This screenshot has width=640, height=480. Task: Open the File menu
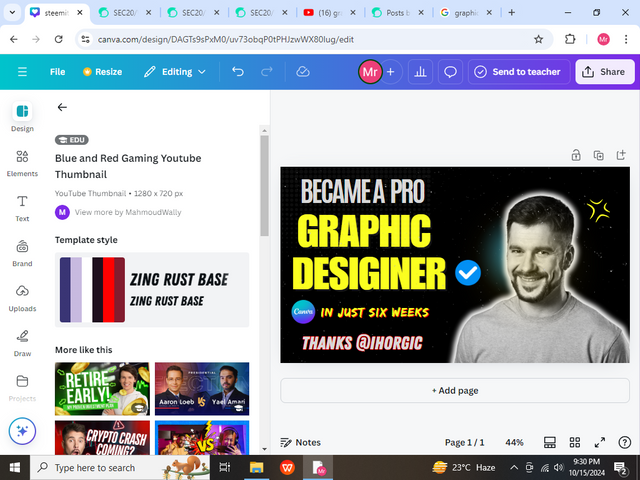[57, 72]
